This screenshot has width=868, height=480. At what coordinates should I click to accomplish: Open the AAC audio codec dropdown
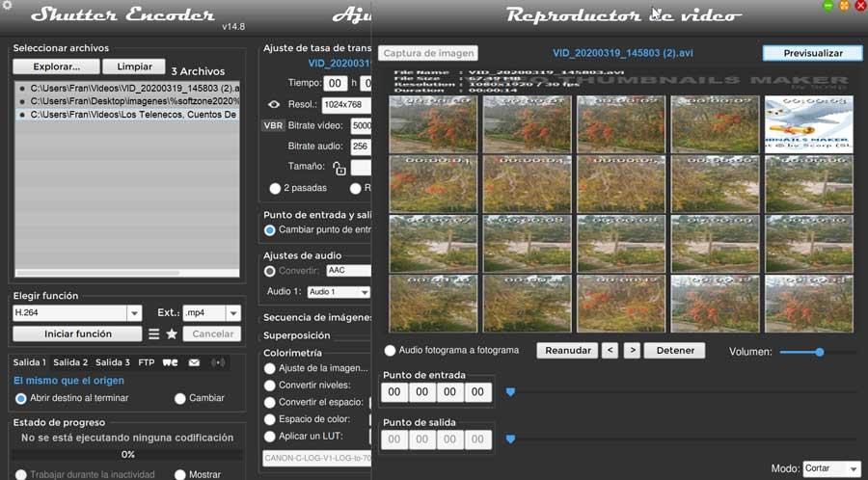click(349, 271)
